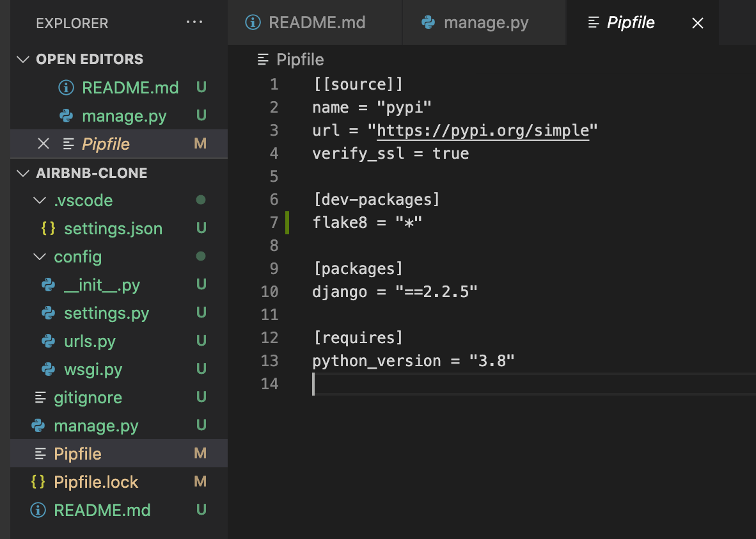Viewport: 756px width, 539px height.
Task: Place cursor on empty line 14
Action: [534, 383]
